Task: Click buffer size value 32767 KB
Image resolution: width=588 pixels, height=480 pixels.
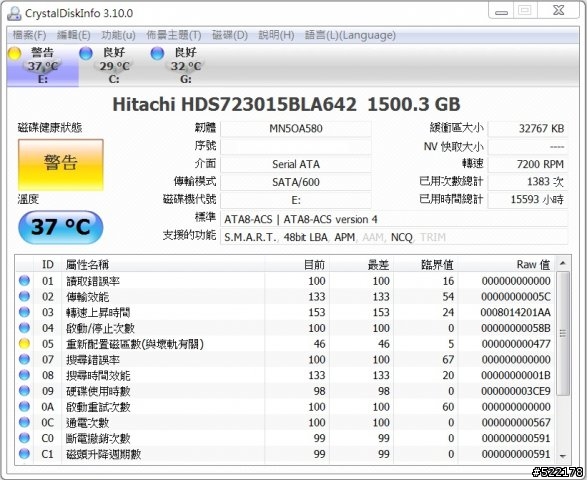Action: (528, 129)
